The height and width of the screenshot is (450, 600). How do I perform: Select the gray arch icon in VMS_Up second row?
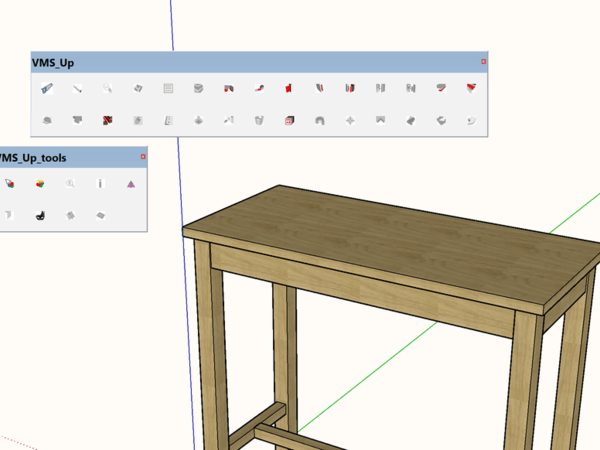[320, 121]
